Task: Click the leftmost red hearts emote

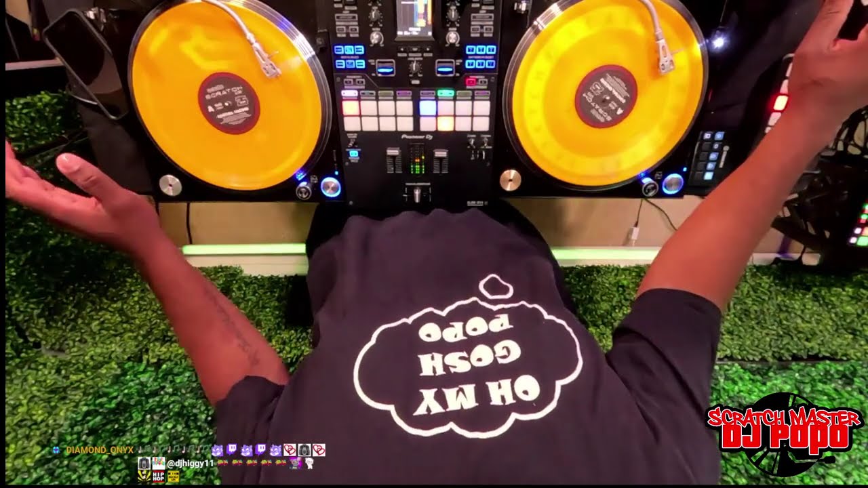Action: [290, 450]
